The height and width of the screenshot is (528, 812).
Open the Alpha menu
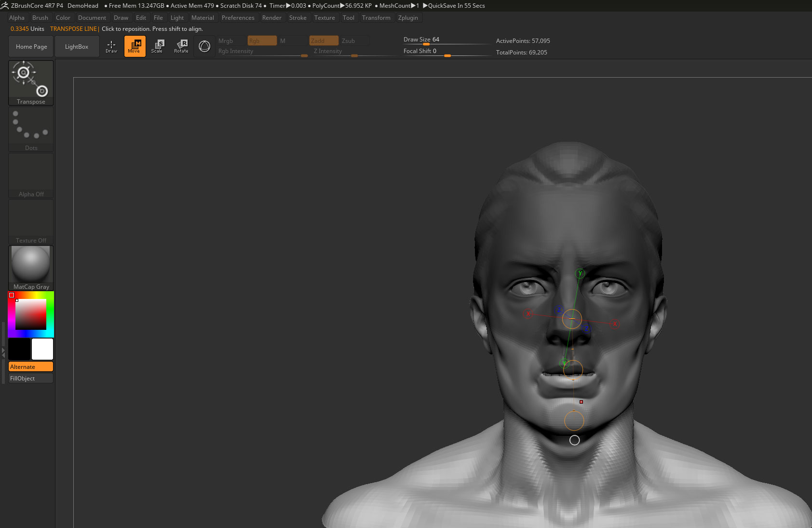17,18
